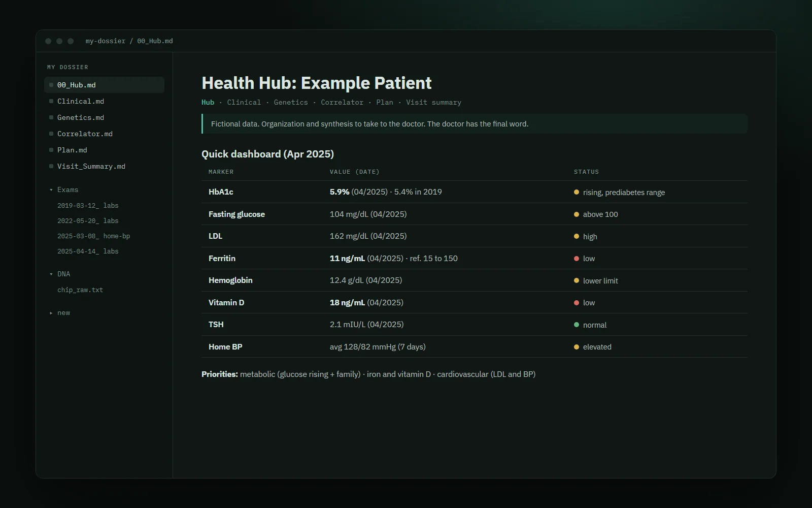Expand the new folder
The height and width of the screenshot is (508, 812).
[x=60, y=313]
